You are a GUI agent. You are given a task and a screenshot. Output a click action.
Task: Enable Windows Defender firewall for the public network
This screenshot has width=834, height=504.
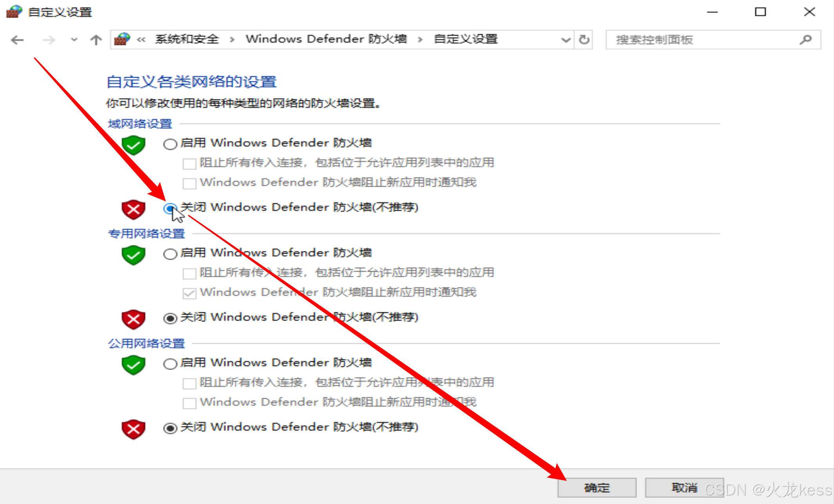[170, 364]
